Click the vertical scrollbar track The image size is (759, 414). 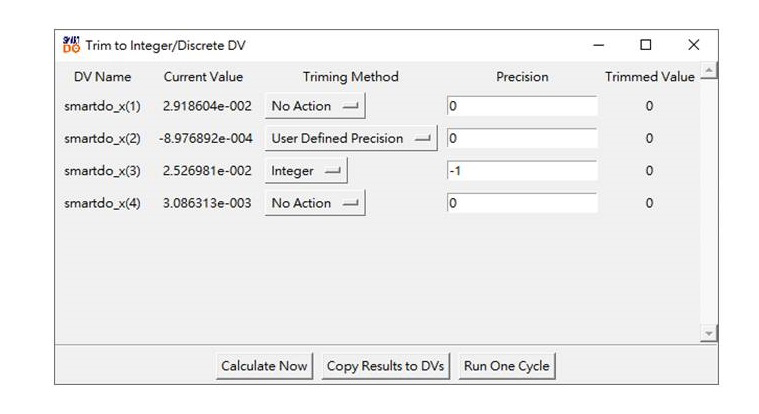709,200
